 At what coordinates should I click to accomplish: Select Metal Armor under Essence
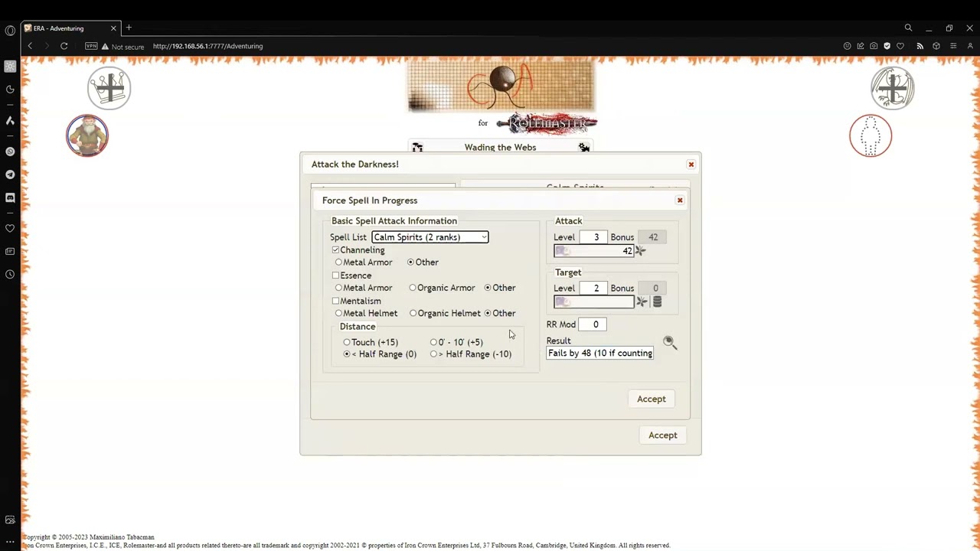tap(338, 288)
